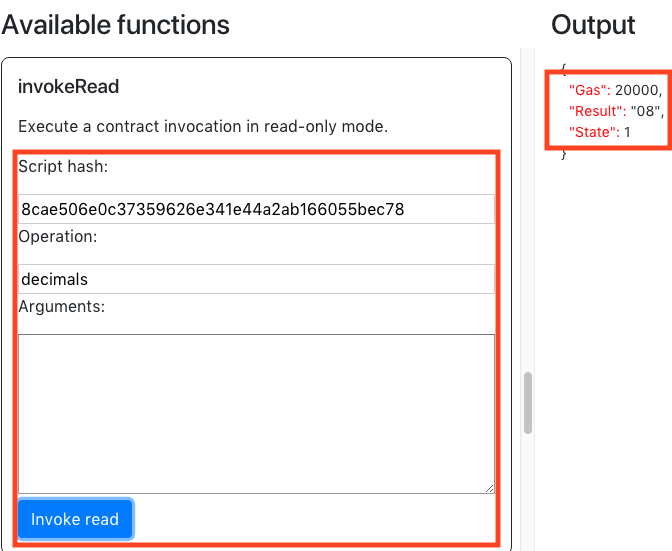Click the 20000 gas value
This screenshot has height=551, width=672.
coord(638,89)
